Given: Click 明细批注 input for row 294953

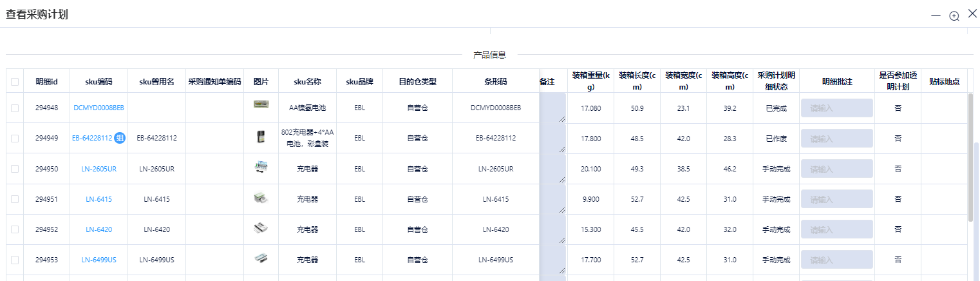Looking at the screenshot, I should pyautogui.click(x=836, y=260).
